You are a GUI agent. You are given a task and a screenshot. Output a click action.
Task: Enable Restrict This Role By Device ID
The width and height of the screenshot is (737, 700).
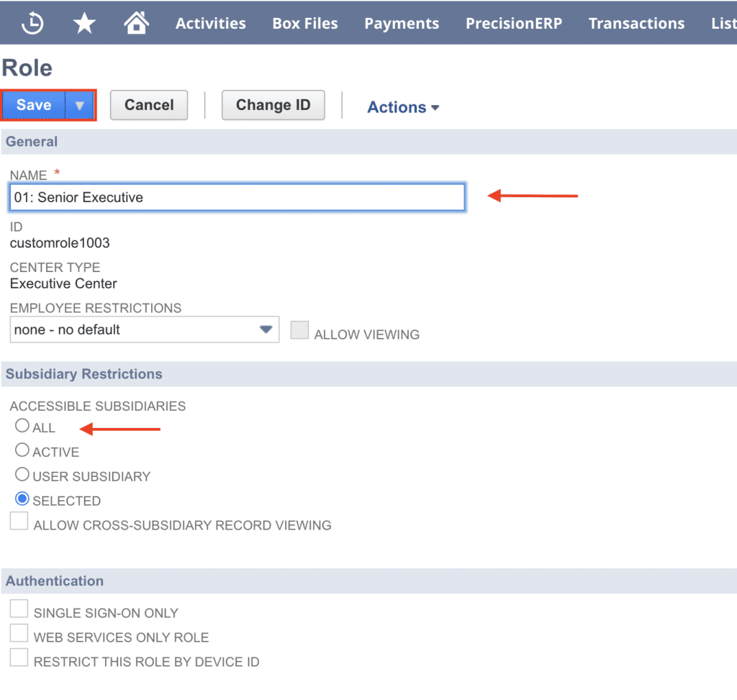click(x=19, y=658)
